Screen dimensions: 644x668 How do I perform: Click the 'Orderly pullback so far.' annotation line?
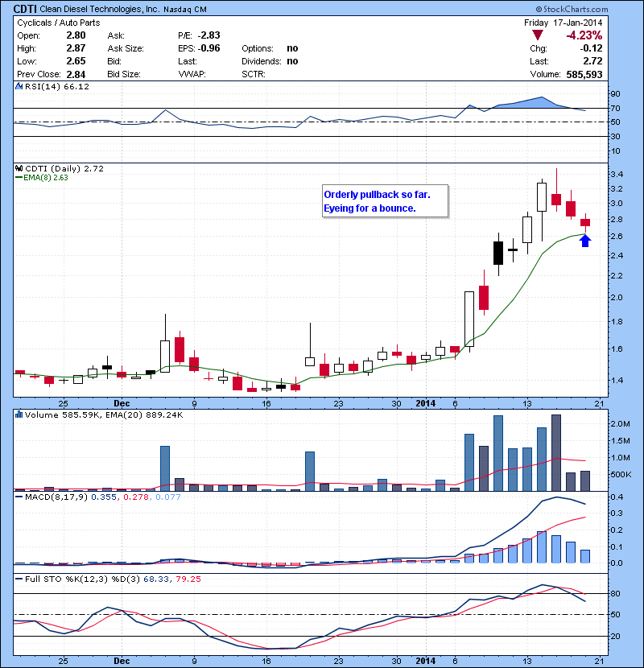[378, 195]
